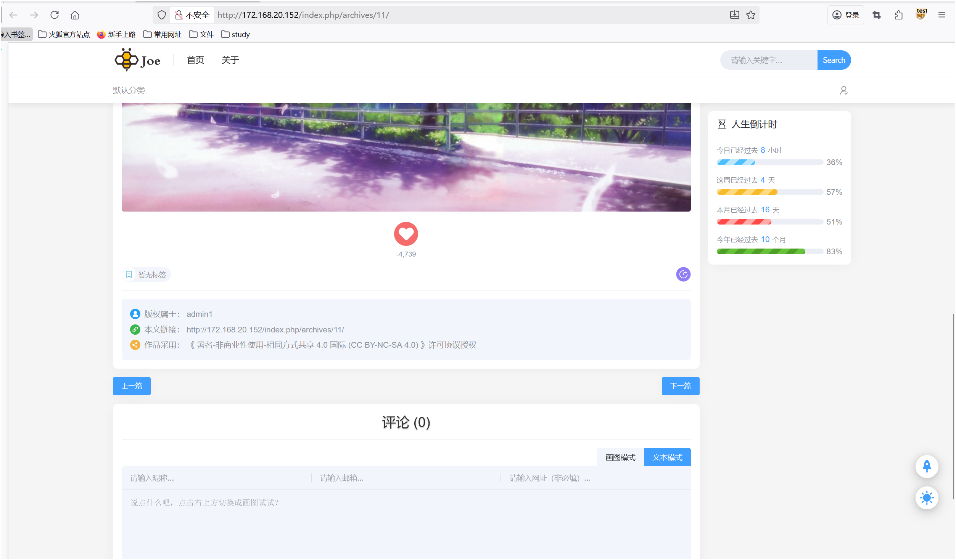Open the 关于 menu item

(x=230, y=60)
